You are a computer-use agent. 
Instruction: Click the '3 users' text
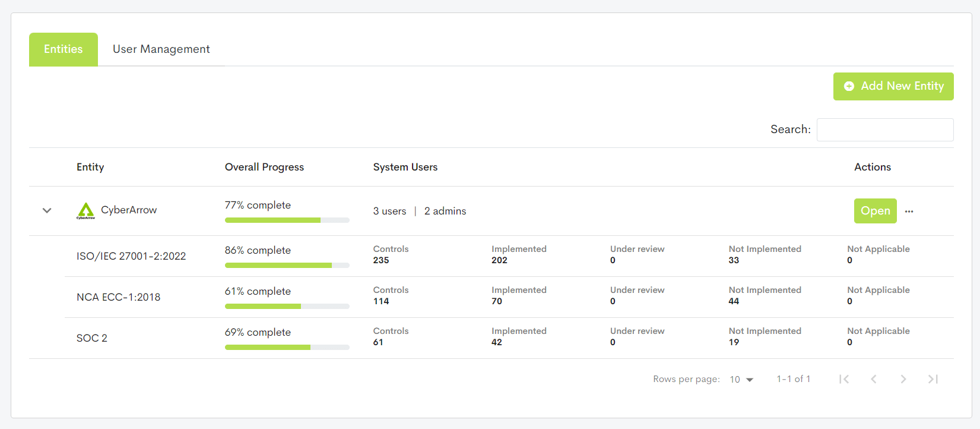point(390,211)
